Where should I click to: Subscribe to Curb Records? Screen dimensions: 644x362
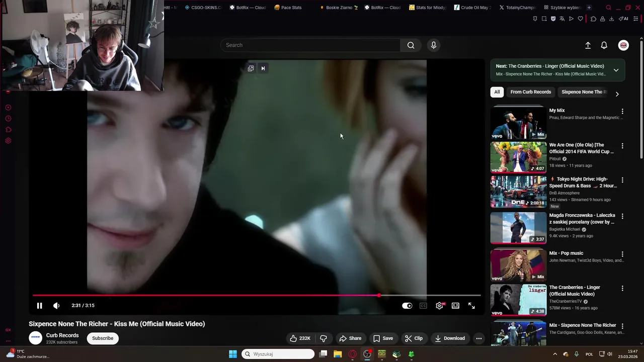point(103,338)
